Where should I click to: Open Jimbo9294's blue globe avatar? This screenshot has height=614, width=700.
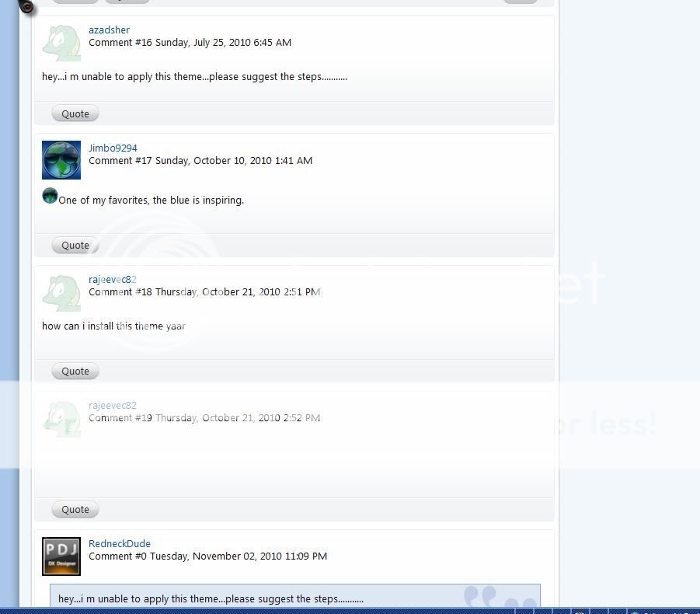61,160
